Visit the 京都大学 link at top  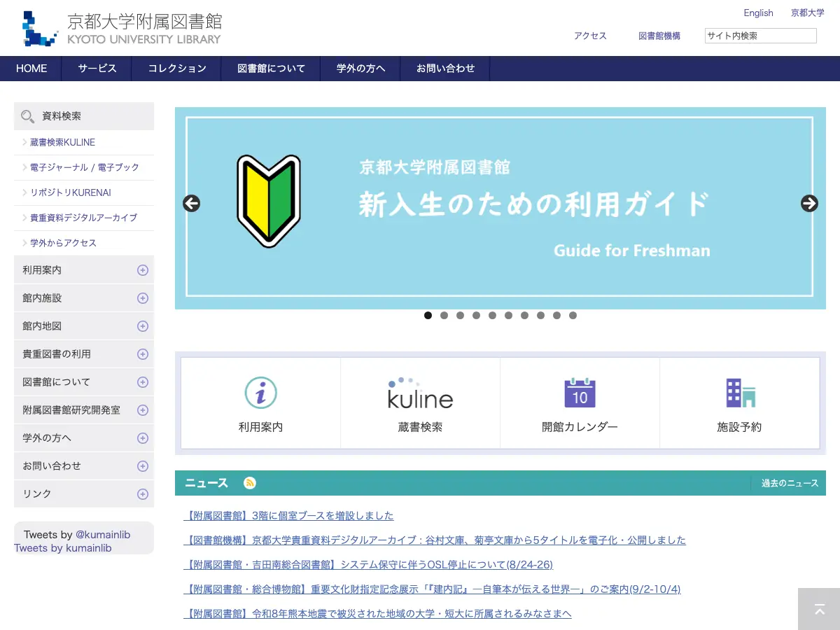pos(808,13)
